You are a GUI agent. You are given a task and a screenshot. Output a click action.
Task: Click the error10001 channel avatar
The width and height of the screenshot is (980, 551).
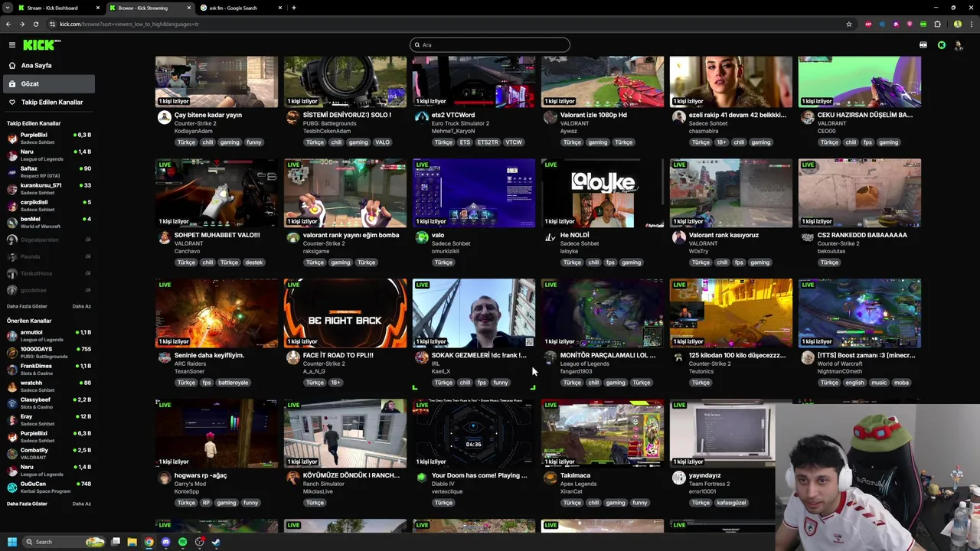(x=678, y=478)
